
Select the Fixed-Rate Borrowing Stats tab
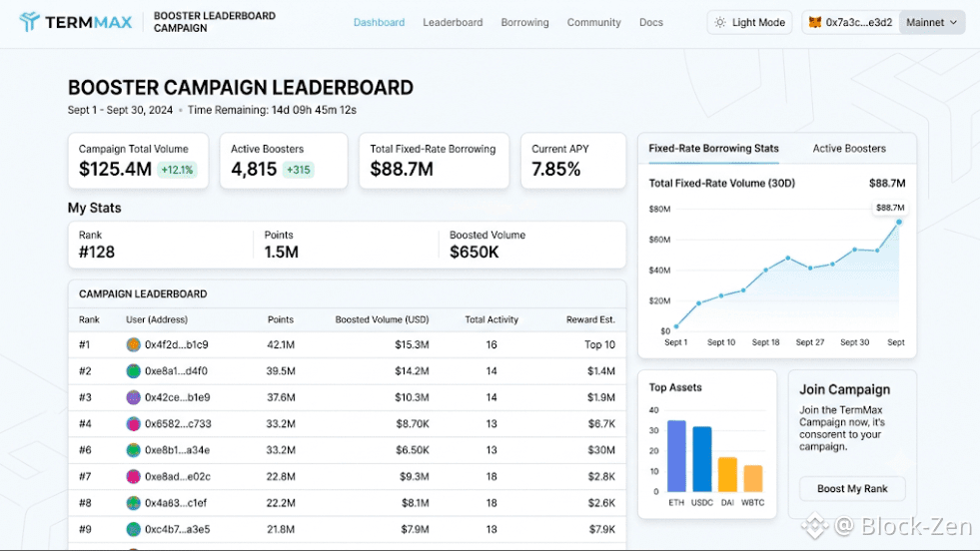(x=713, y=149)
